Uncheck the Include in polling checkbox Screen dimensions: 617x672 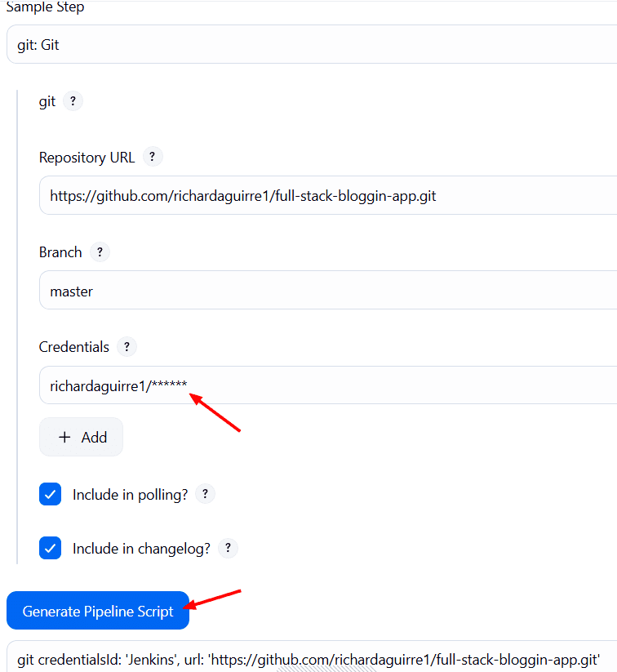tap(50, 494)
